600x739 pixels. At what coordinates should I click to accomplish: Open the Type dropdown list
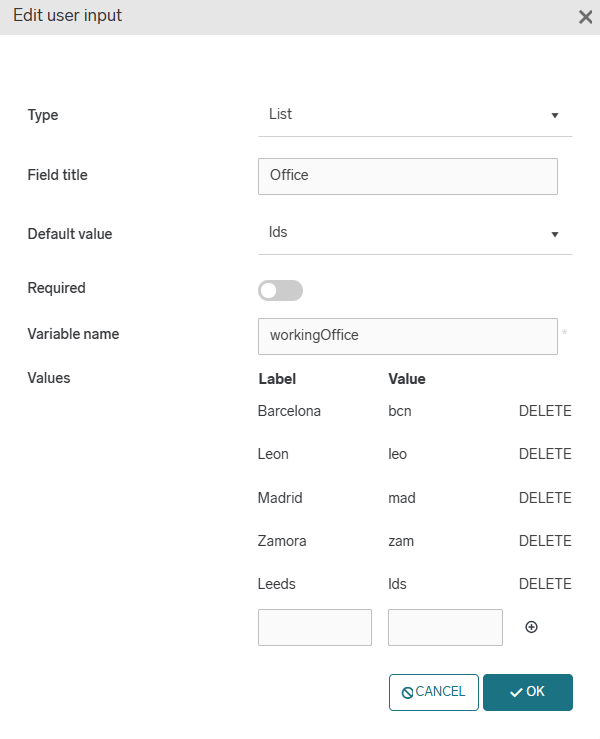pos(414,115)
